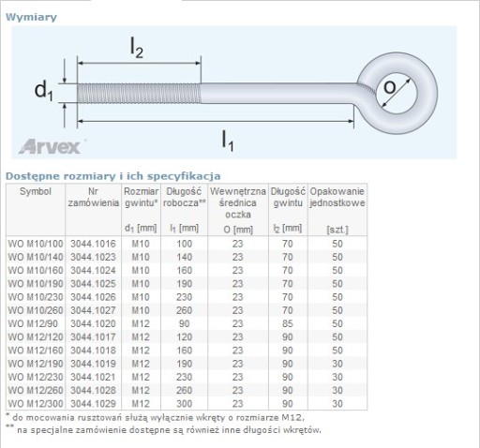
Task: Click working length 100 in WO M10/100 row
Action: tap(185, 244)
